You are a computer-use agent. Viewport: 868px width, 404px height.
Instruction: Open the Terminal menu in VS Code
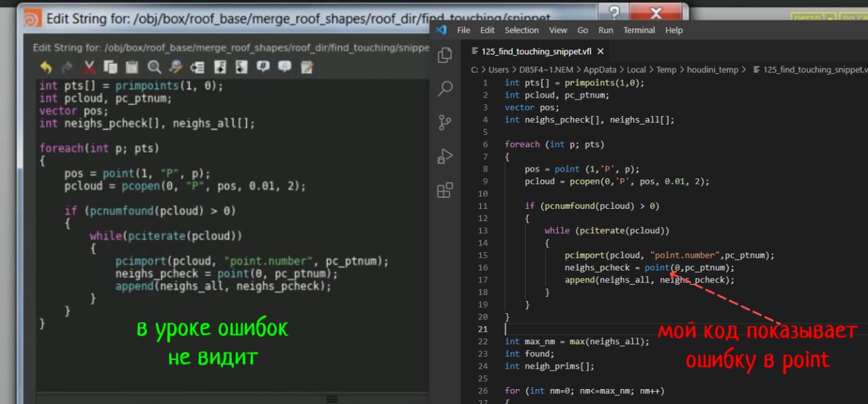(639, 30)
